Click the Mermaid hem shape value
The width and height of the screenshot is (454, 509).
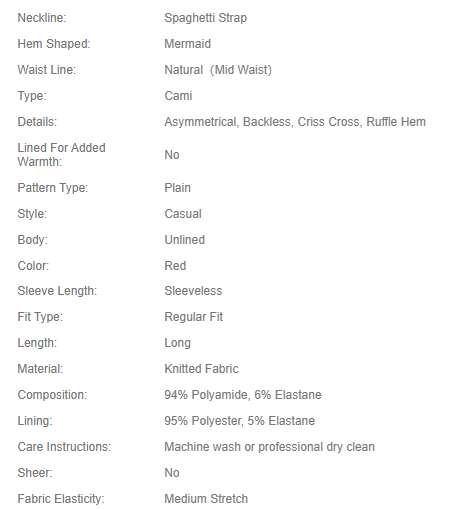point(188,44)
